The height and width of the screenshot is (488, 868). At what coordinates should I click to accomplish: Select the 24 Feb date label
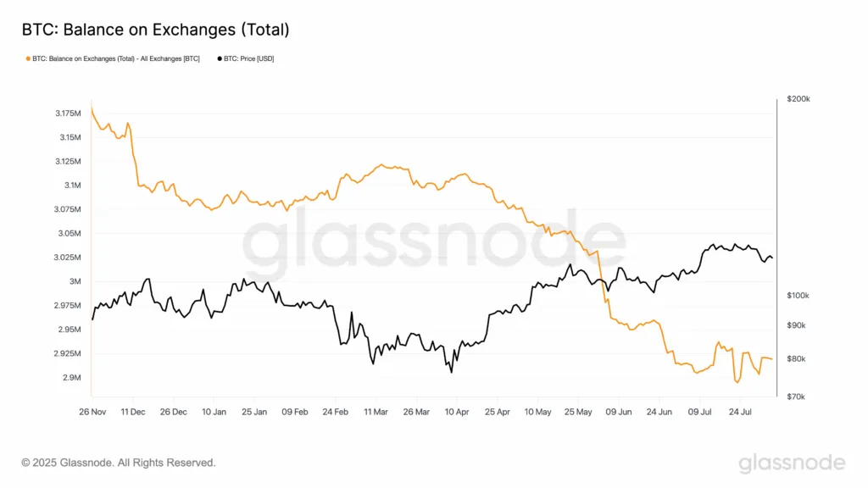[336, 413]
